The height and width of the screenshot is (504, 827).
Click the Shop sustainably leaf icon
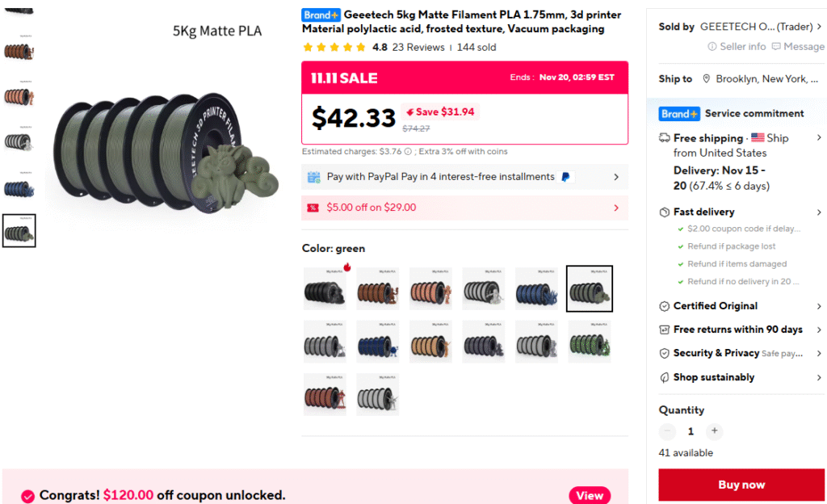point(665,377)
